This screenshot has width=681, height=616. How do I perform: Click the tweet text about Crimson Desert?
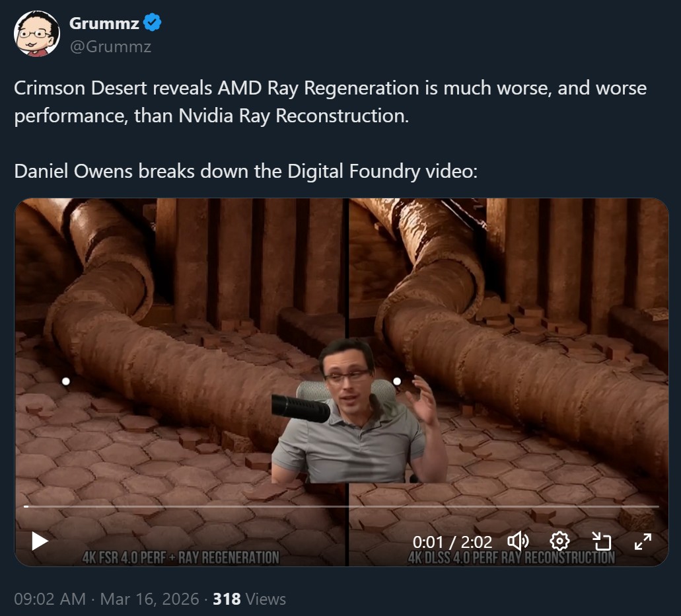pyautogui.click(x=330, y=102)
